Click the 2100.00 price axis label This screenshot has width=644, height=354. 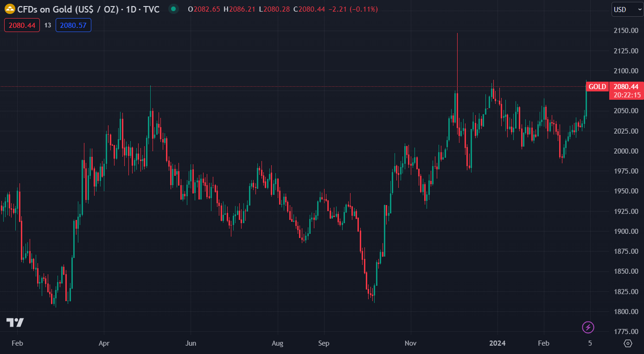tap(626, 71)
